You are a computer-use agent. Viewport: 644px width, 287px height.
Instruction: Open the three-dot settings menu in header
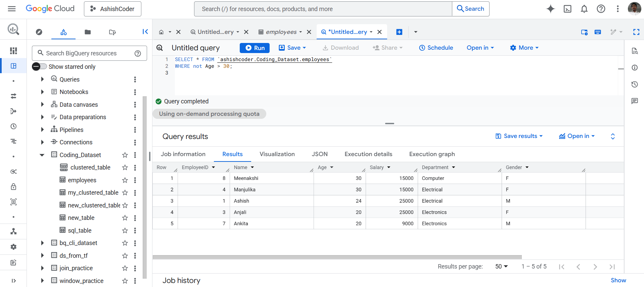tap(618, 9)
